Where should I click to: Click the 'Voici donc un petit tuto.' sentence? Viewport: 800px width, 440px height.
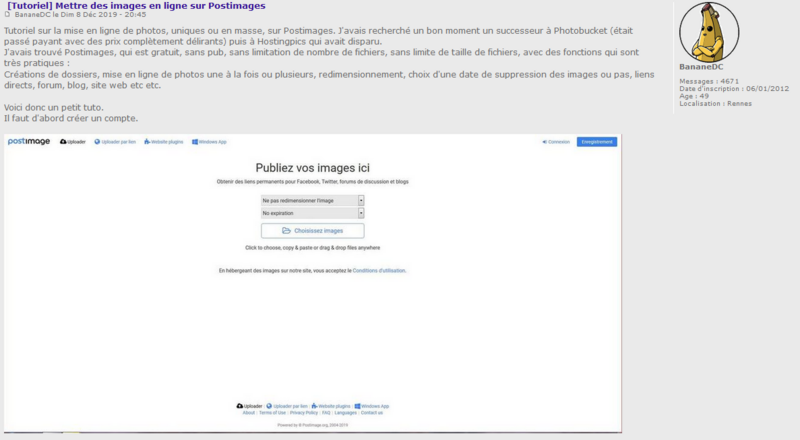click(54, 108)
